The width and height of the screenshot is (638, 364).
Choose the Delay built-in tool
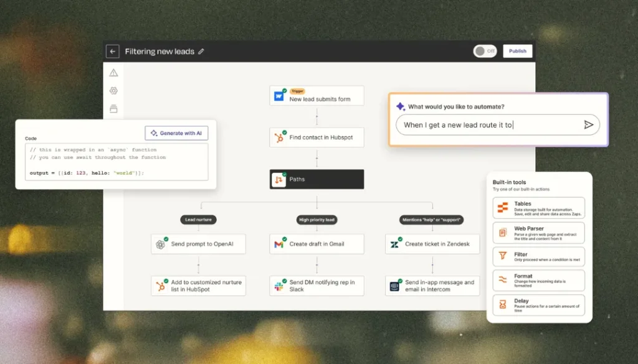tap(538, 305)
